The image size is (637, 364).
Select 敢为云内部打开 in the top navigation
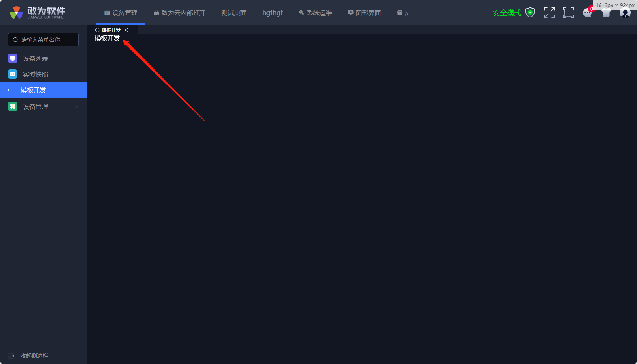pos(179,13)
